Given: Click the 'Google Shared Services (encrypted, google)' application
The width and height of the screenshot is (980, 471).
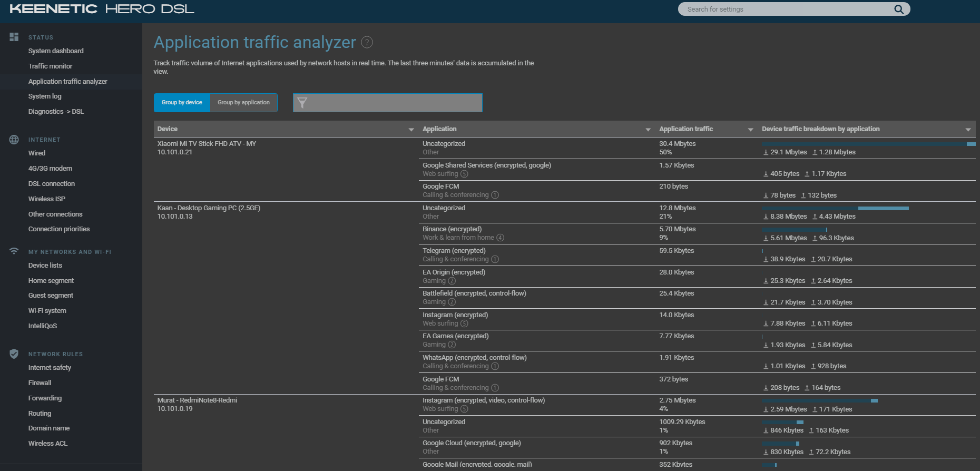Looking at the screenshot, I should (x=487, y=165).
